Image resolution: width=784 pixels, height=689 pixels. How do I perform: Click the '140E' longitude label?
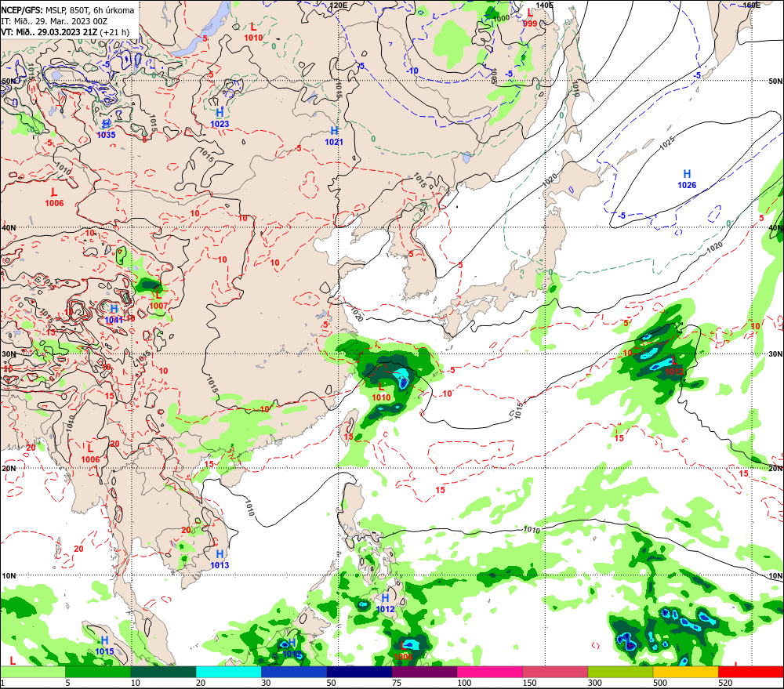[x=545, y=5]
